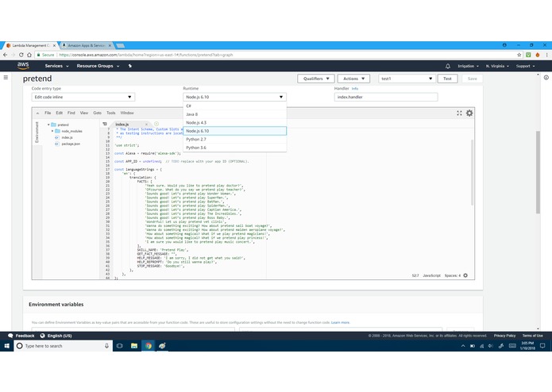Click the status bar gear icon near Spaces
Screen dimensions: 552x392
pyautogui.click(x=465, y=275)
